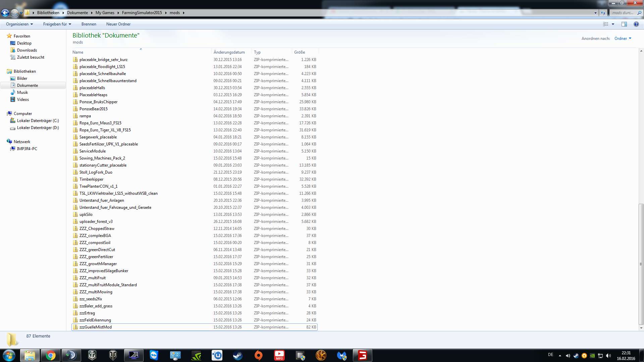
Task: Open the Ordner arrange-by dropdown
Action: pos(623,39)
